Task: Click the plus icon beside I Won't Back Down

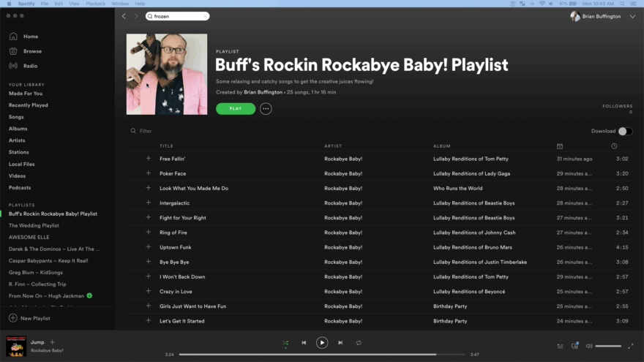Action: point(149,276)
